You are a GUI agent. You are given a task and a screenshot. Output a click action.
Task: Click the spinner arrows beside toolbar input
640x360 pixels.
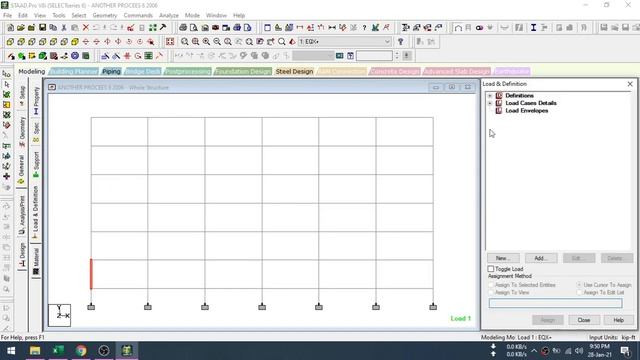coord(396,56)
